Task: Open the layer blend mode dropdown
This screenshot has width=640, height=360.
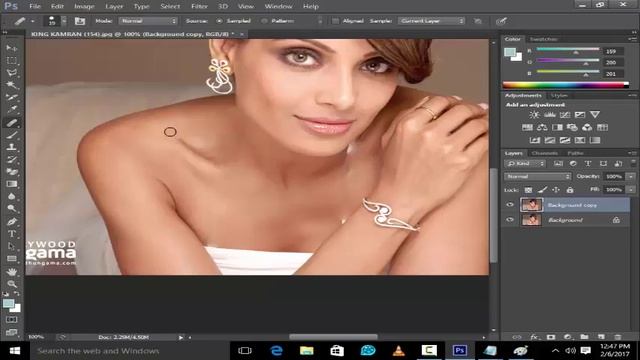Action: tap(538, 177)
